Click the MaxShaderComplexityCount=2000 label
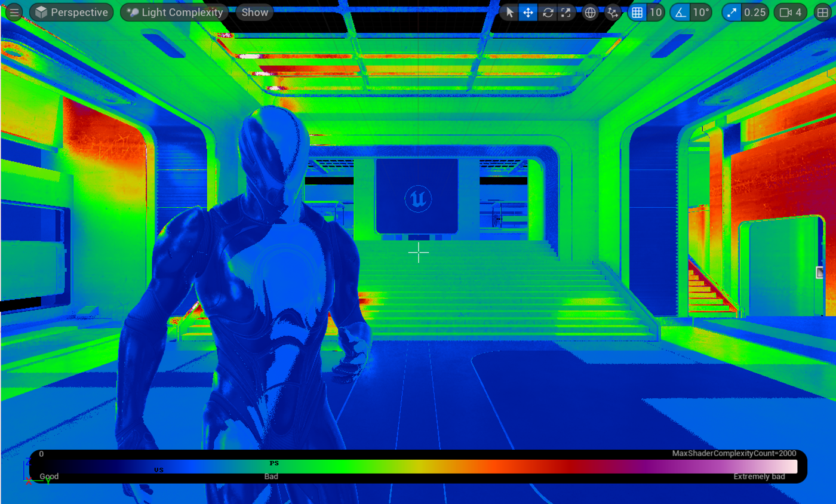 (727, 454)
